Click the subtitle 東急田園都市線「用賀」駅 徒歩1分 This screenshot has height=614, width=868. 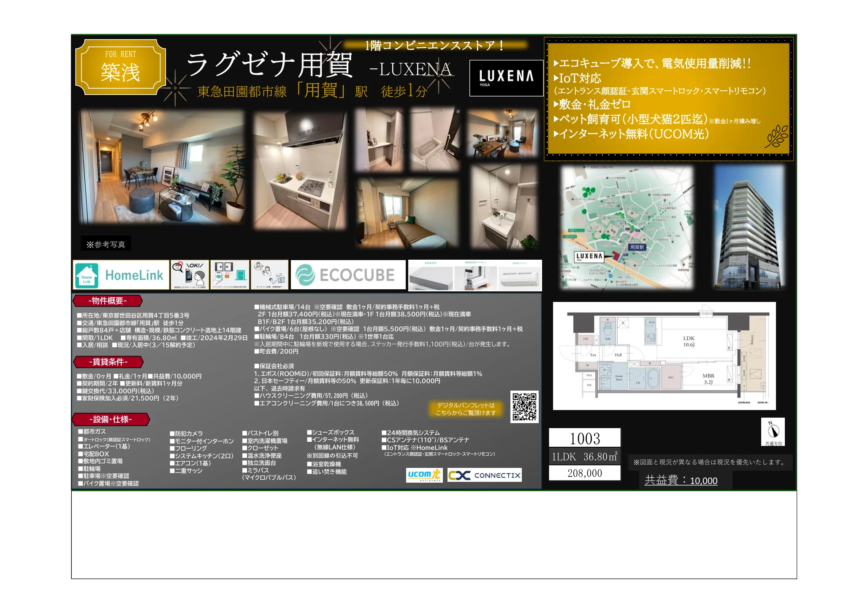click(312, 91)
